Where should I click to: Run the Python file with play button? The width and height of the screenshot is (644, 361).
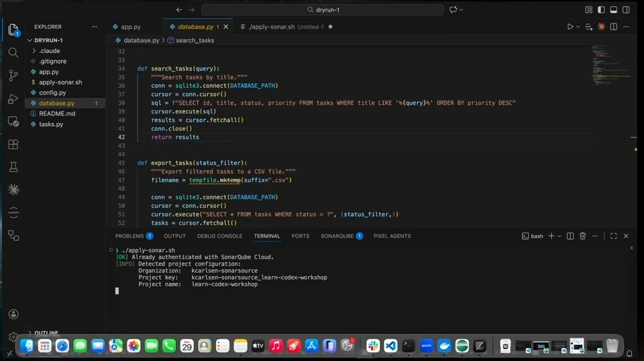(570, 27)
